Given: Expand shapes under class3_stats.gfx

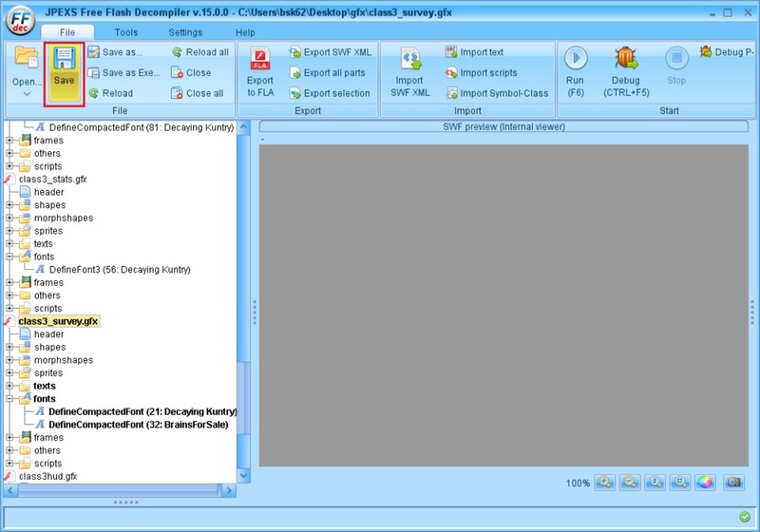Looking at the screenshot, I should [9, 205].
